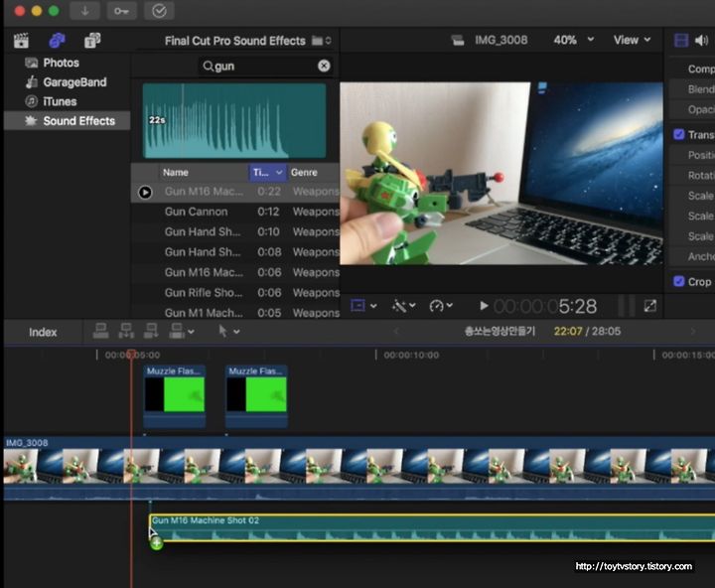Open the transform tools popup in viewer
This screenshot has width=715, height=588.
point(363,306)
